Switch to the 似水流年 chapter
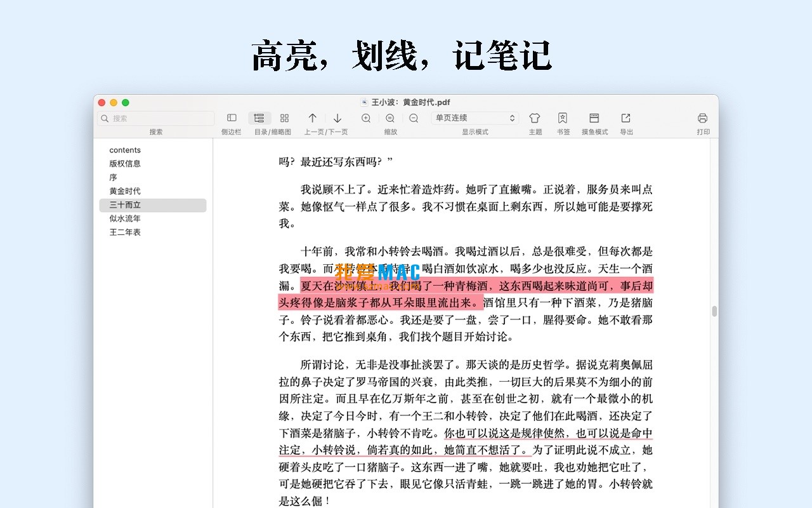Screen dimensions: 812x508 click(126, 218)
